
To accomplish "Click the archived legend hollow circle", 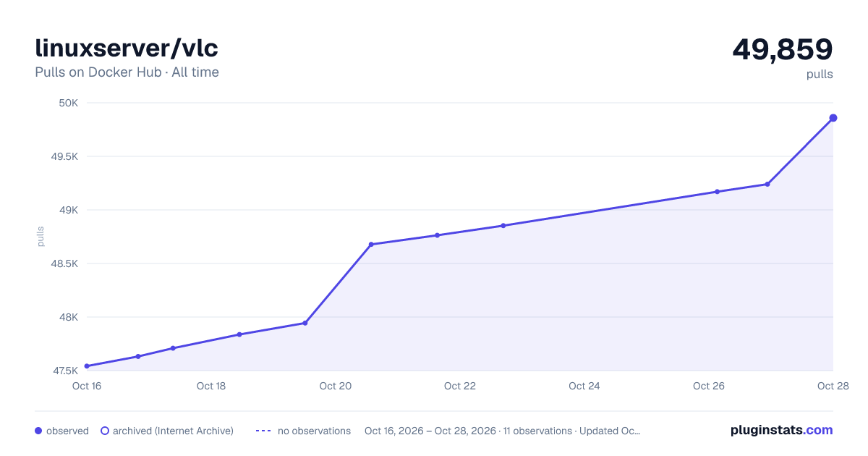I will point(105,431).
